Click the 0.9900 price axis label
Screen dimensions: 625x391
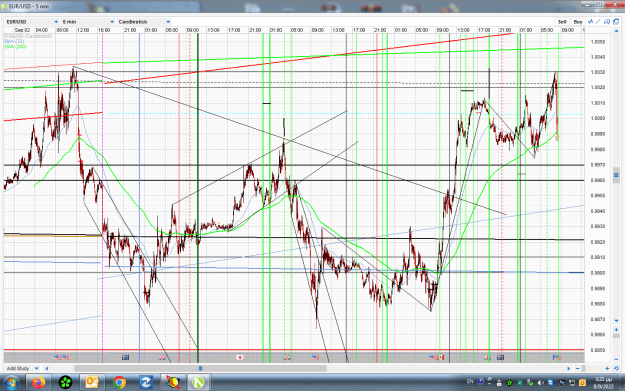click(598, 273)
